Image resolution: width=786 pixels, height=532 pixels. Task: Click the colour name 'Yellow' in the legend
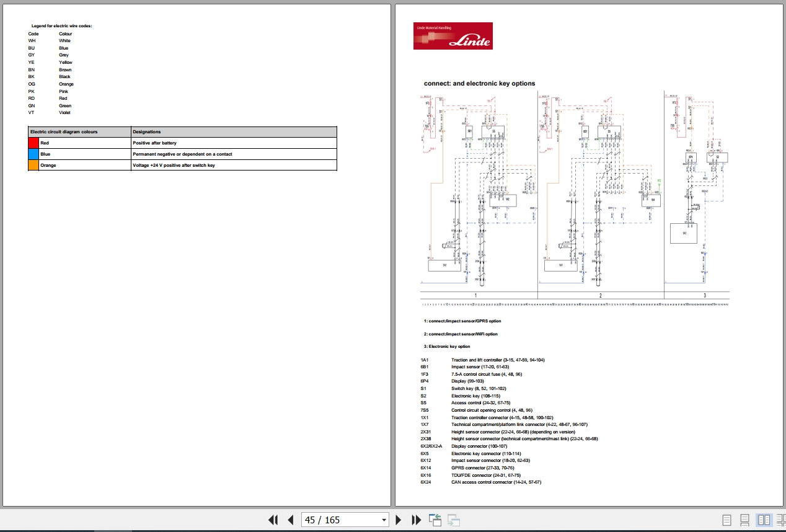tap(66, 63)
